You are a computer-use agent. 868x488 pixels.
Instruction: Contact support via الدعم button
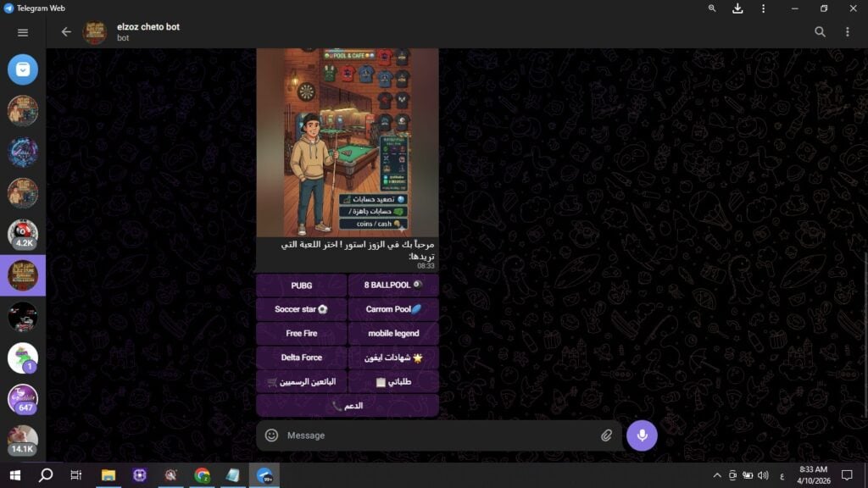pyautogui.click(x=348, y=406)
